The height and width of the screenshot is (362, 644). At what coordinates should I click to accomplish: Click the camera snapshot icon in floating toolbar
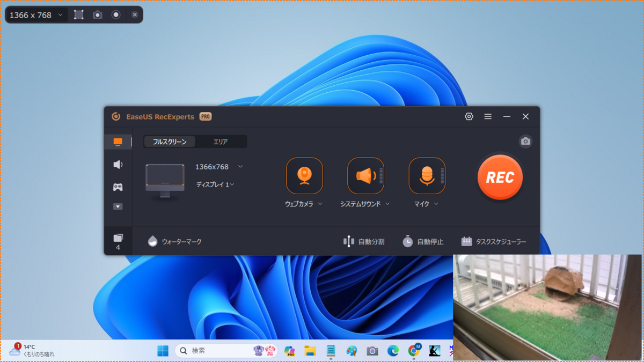[x=97, y=15]
